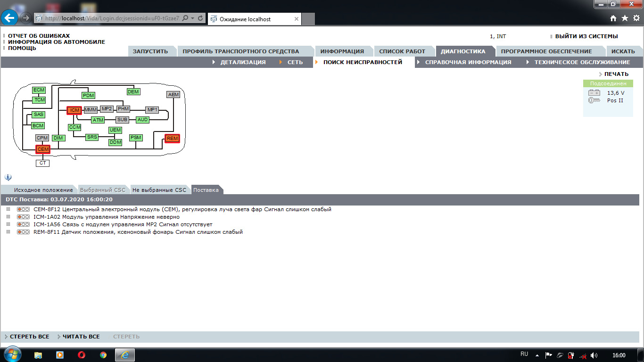Expand the ICM-1A56 fault code row

point(8,224)
